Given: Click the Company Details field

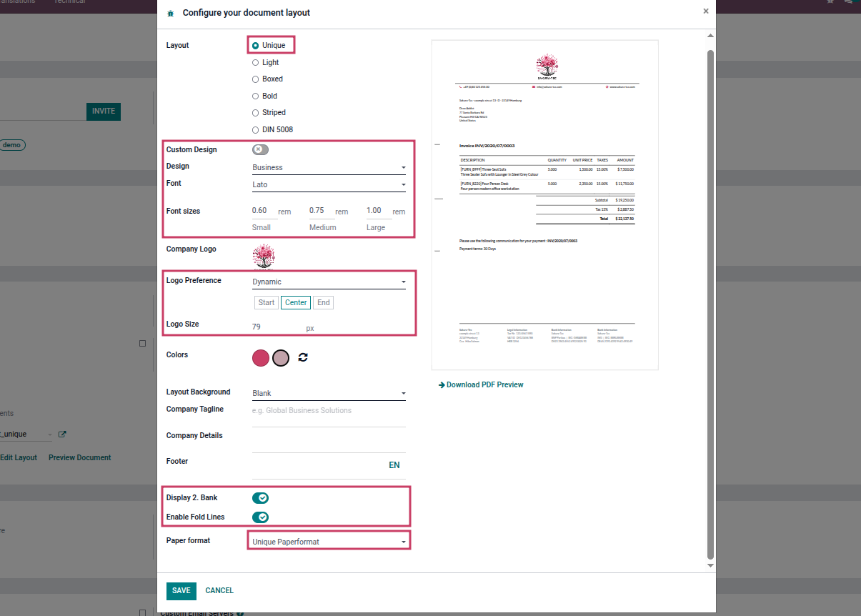Looking at the screenshot, I should (329, 440).
